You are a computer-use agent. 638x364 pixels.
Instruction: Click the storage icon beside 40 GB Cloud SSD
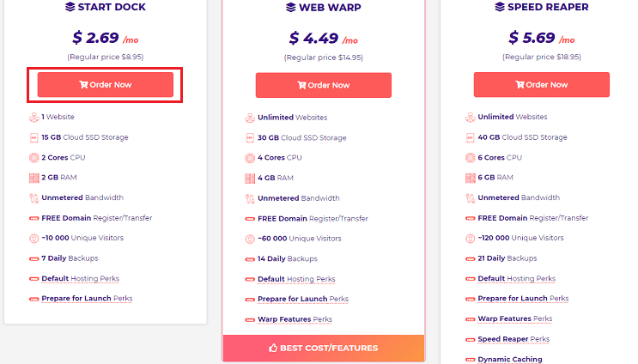(x=470, y=137)
